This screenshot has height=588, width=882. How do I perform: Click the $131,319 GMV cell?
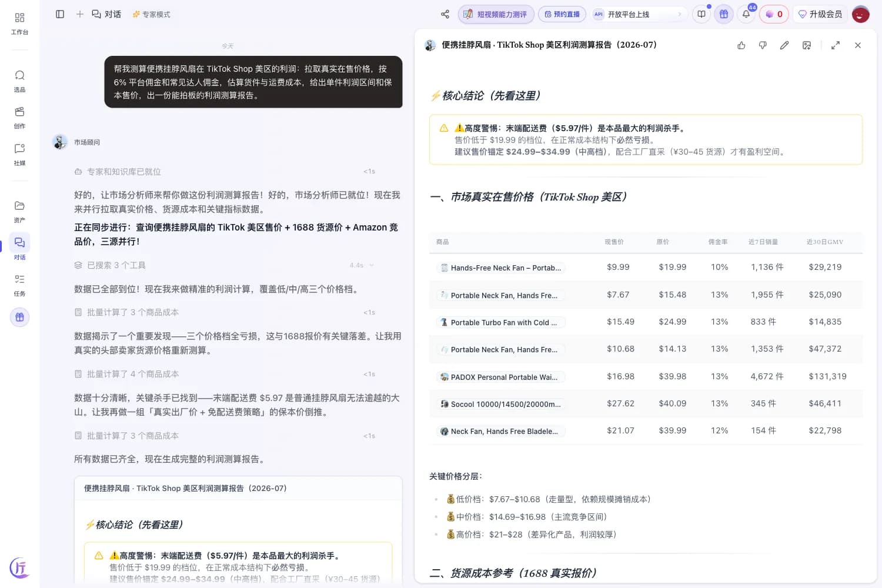point(827,376)
